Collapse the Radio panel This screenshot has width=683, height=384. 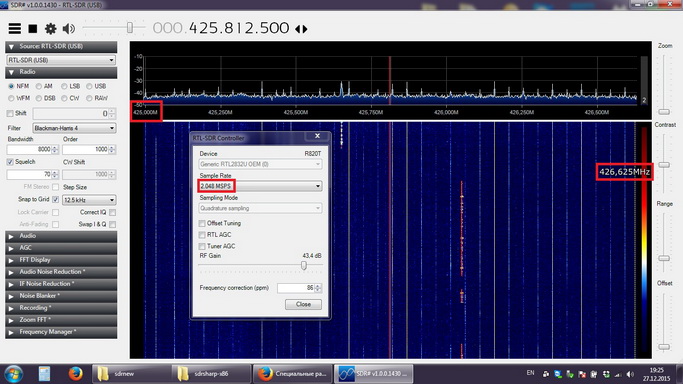pyautogui.click(x=61, y=72)
